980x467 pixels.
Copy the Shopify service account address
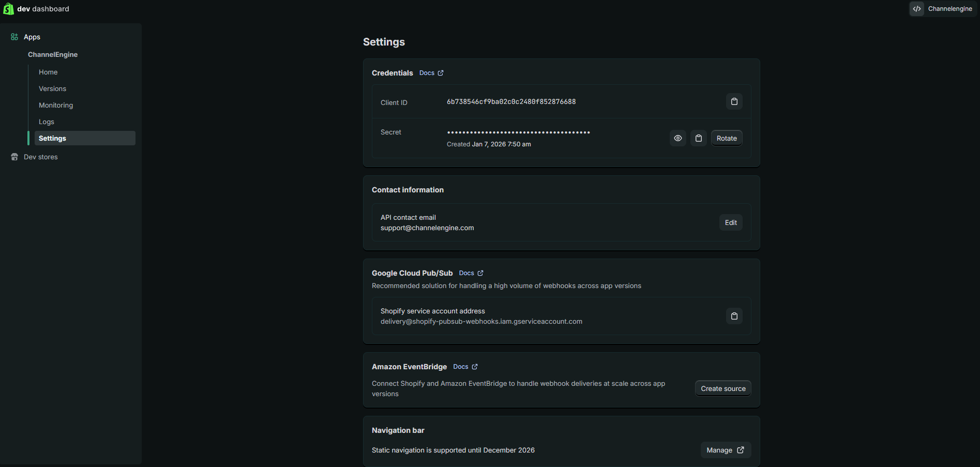click(734, 316)
